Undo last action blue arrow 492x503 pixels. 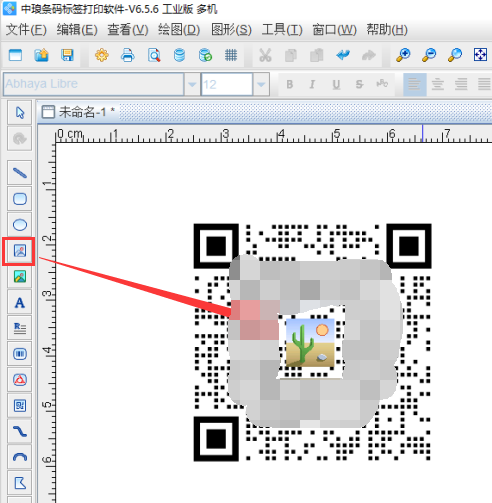click(x=343, y=55)
